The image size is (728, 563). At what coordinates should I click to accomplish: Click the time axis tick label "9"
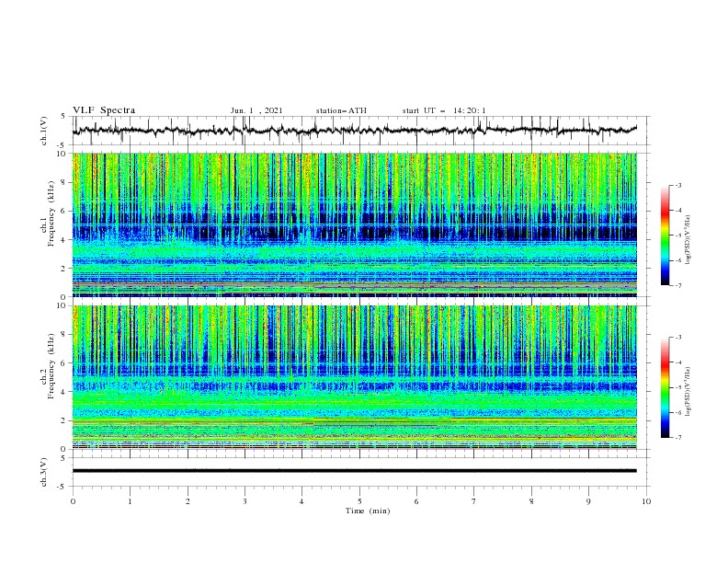588,501
